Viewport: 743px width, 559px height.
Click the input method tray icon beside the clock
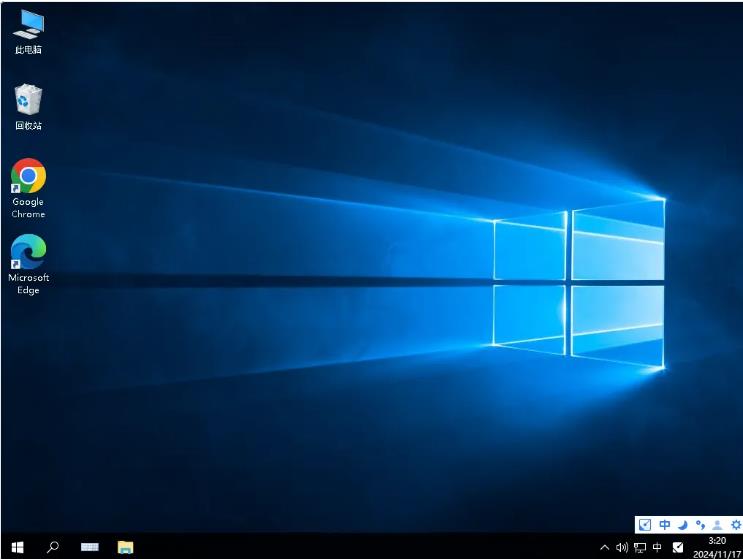coord(678,548)
